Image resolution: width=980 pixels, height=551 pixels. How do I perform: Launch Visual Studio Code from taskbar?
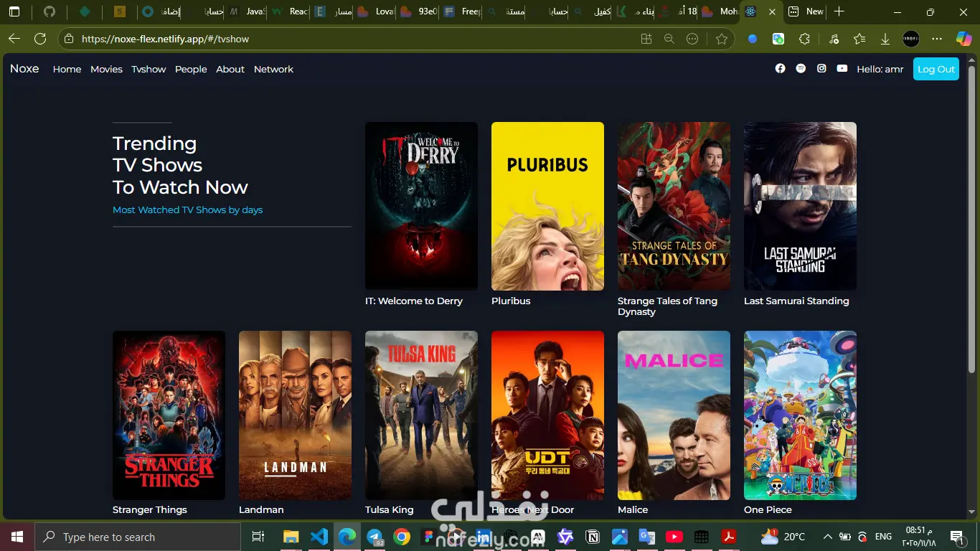coord(319,537)
